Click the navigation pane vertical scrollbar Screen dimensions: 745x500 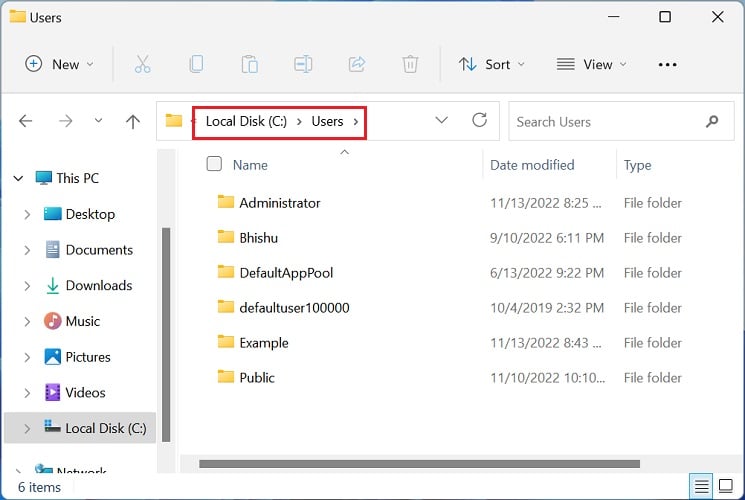166,335
